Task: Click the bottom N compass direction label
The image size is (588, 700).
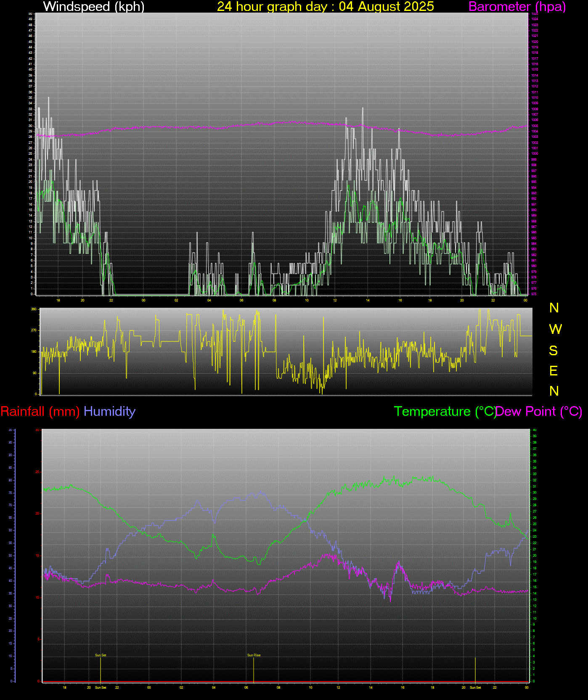Action: pos(554,391)
